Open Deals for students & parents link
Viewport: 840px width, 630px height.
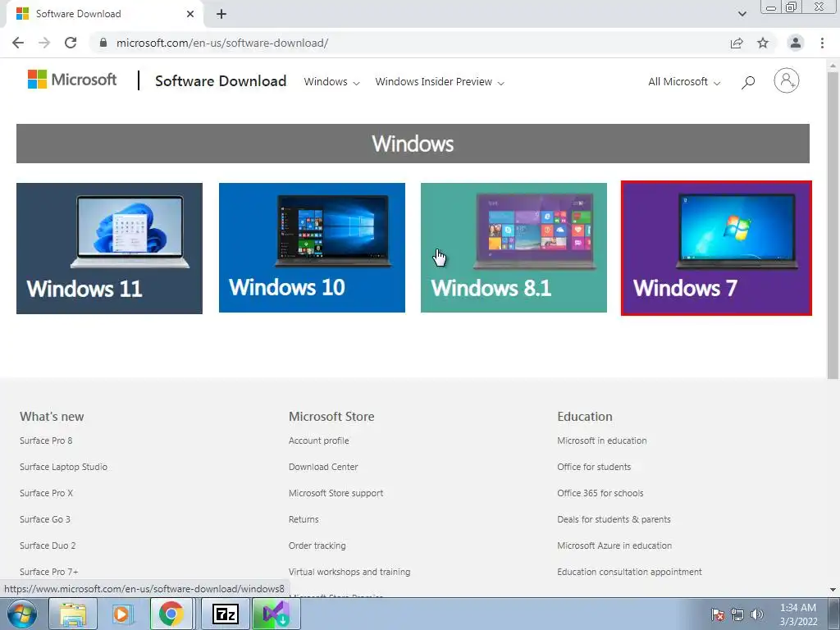(614, 519)
